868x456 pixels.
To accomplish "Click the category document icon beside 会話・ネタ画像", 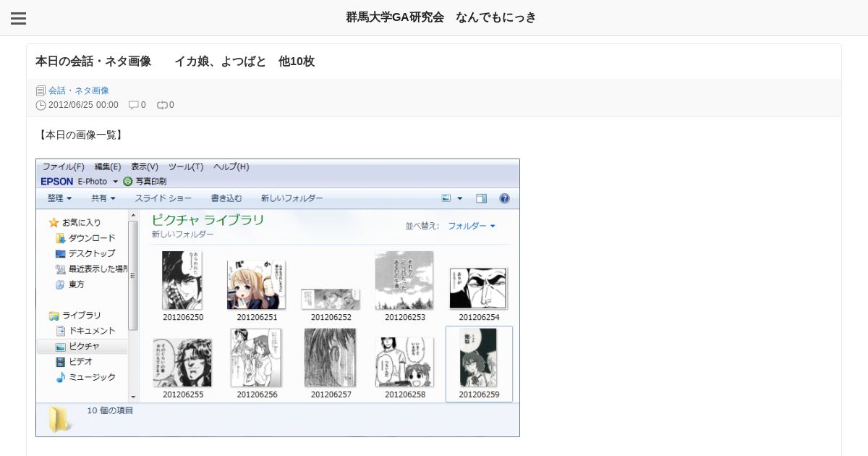I will coord(41,90).
